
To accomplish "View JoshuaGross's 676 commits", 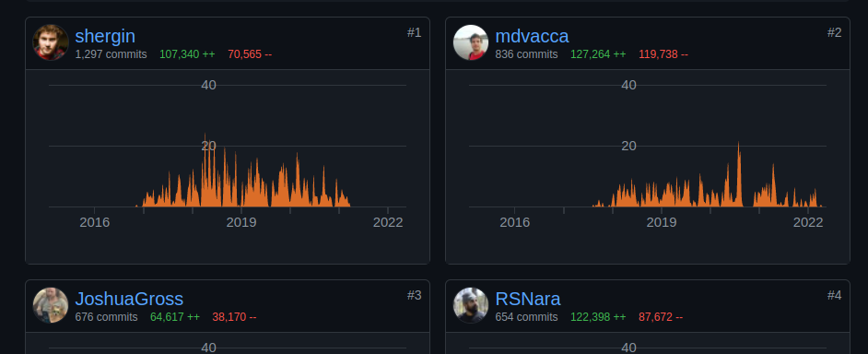I will pyautogui.click(x=106, y=317).
